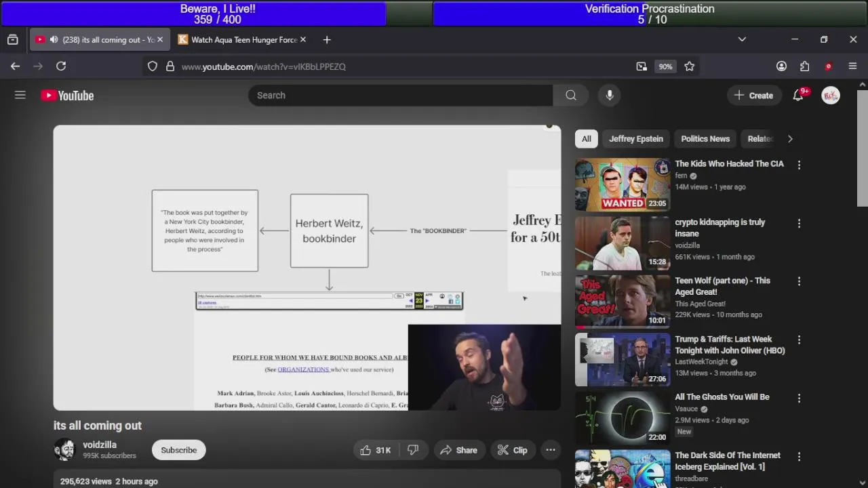This screenshot has height=488, width=868.
Task: Open LastWeekTonight channel name
Action: coord(701,362)
